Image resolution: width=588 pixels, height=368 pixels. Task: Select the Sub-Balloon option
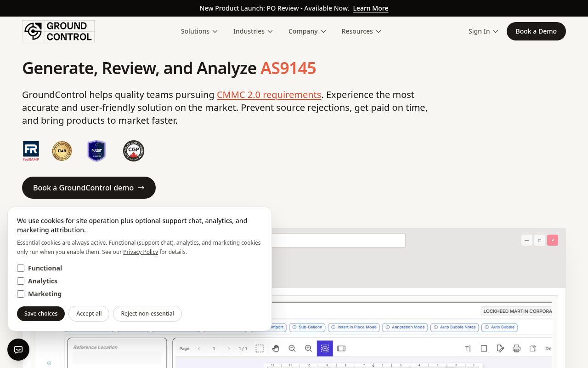307,327
